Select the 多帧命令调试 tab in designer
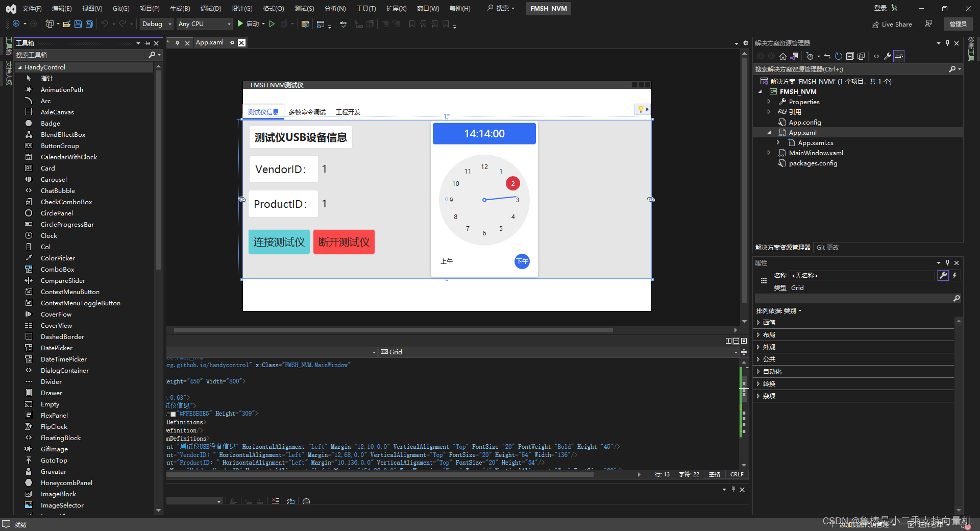 [x=307, y=112]
